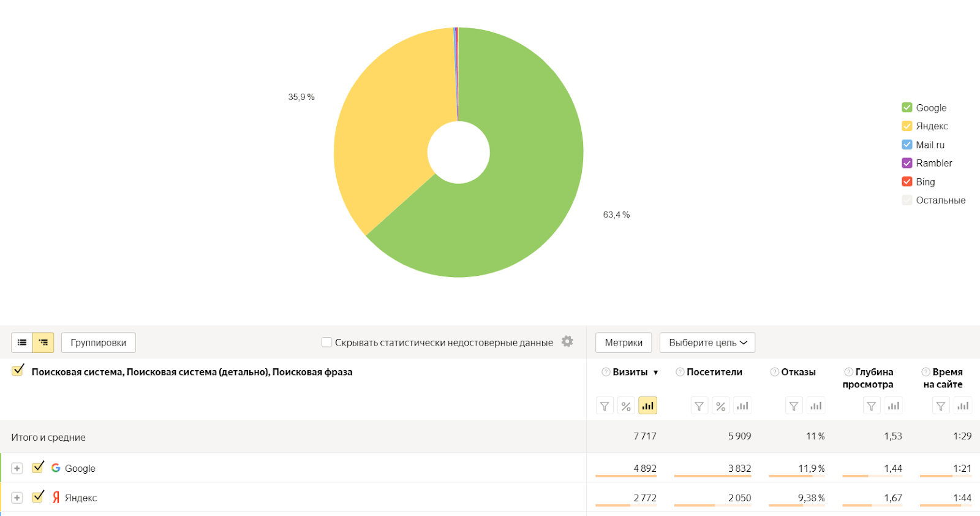The width and height of the screenshot is (980, 516).
Task: Enable bar chart for Время на сайте
Action: (963, 406)
